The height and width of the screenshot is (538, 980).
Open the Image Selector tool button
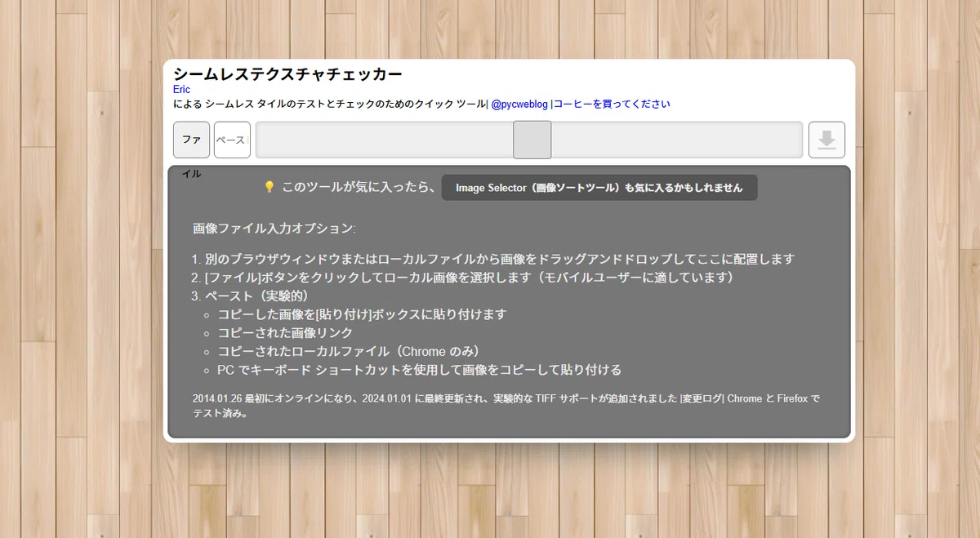599,188
